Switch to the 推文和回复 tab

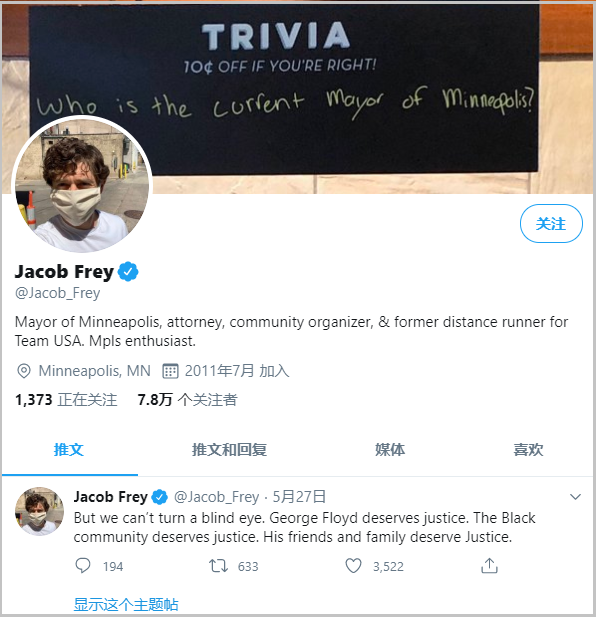(229, 450)
